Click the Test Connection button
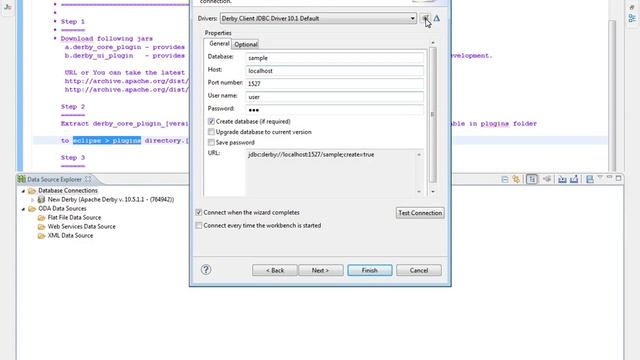640x360 pixels. pos(420,213)
